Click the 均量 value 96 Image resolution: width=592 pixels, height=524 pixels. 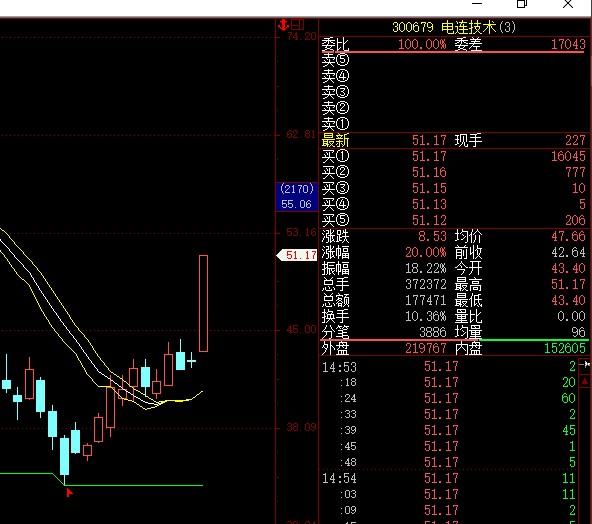point(578,332)
